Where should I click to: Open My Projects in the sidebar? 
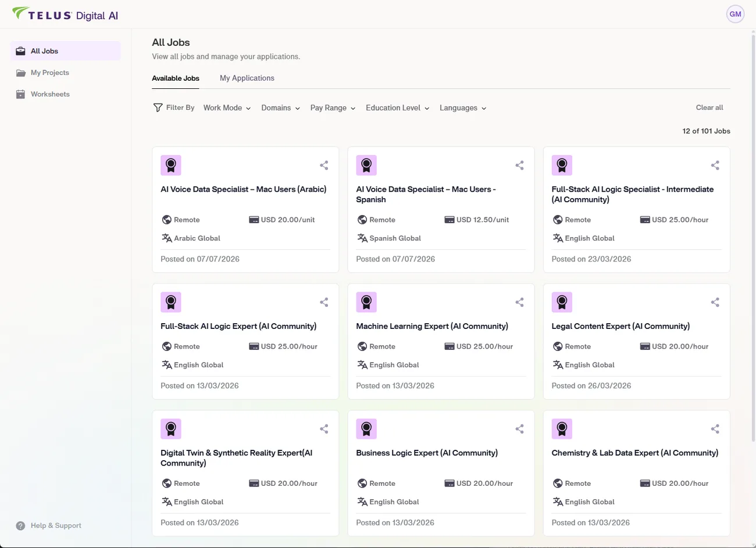(x=66, y=73)
